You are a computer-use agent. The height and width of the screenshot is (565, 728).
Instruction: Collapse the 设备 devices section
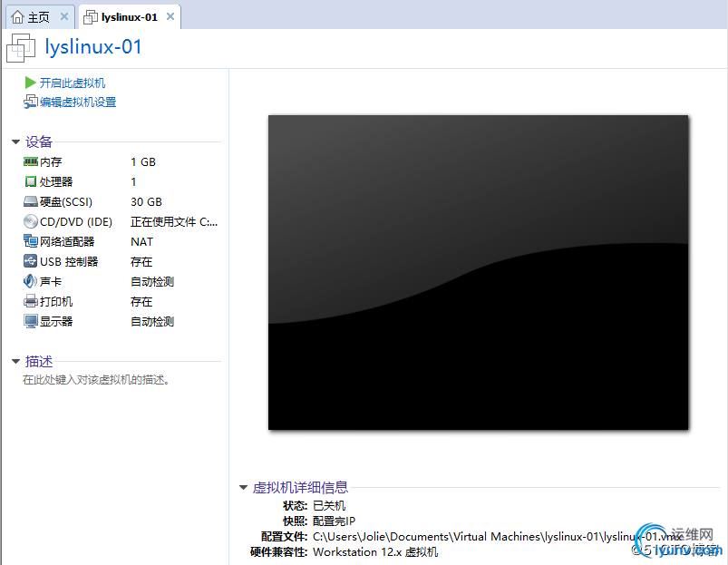pyautogui.click(x=15, y=142)
